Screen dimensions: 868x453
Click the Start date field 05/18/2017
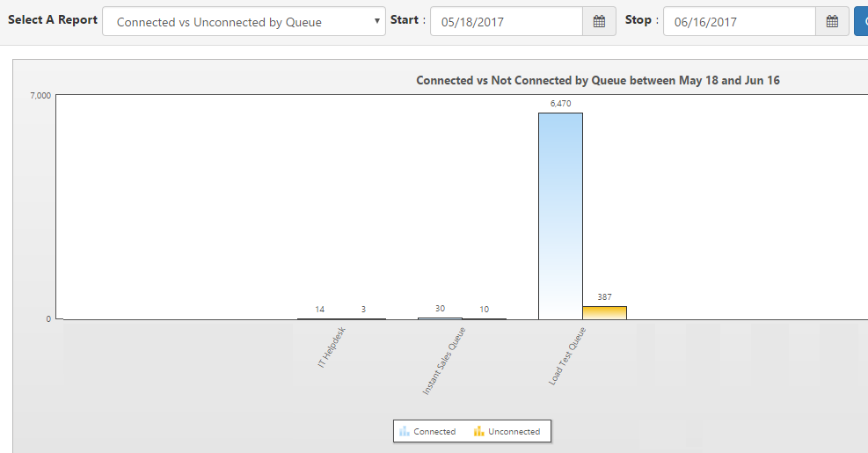(507, 22)
